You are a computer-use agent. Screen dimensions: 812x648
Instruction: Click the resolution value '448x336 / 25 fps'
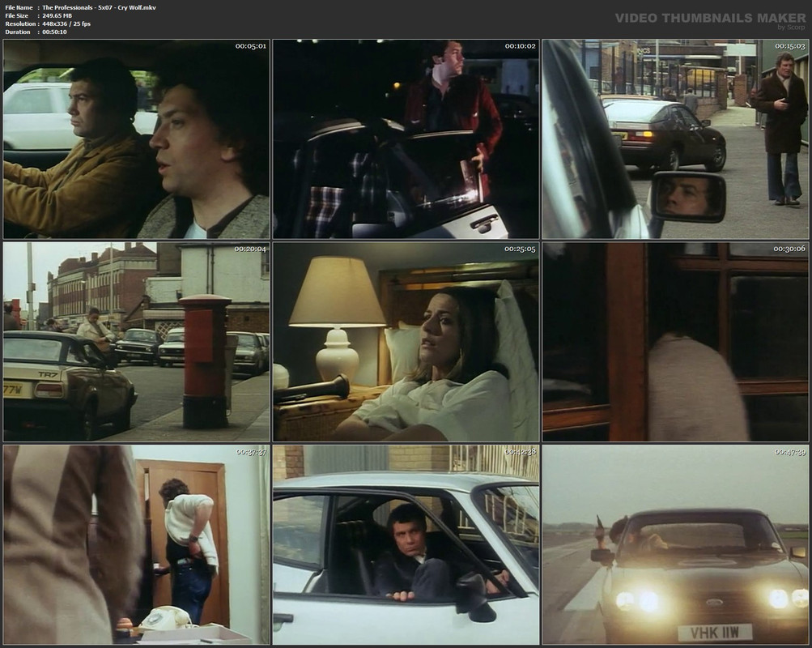[x=66, y=23]
